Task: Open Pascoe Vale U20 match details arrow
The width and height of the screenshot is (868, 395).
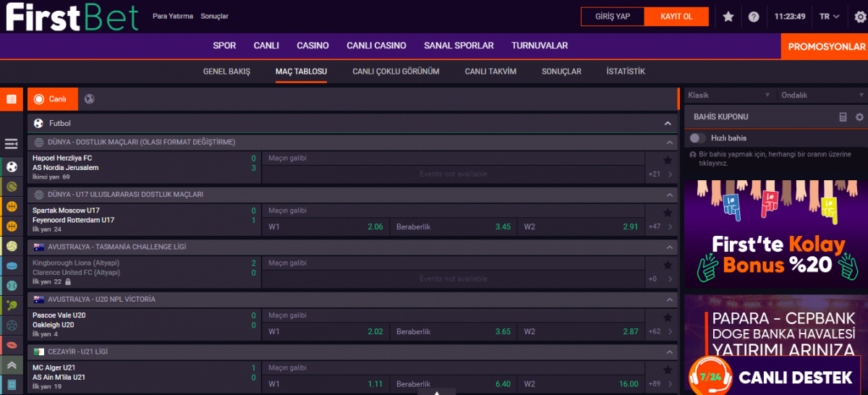Action: click(x=670, y=331)
